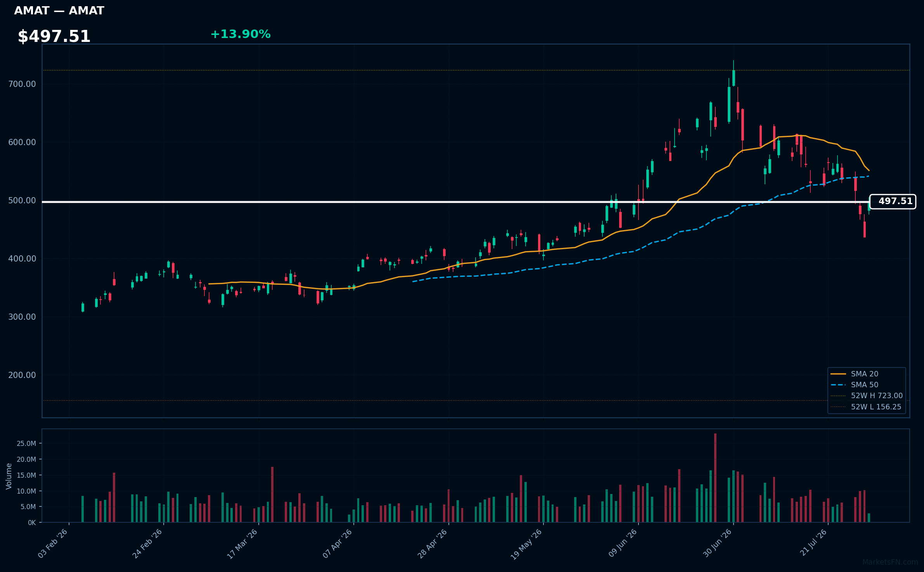The image size is (924, 572).
Task: Click the 19 May '26 date label
Action: pyautogui.click(x=527, y=544)
